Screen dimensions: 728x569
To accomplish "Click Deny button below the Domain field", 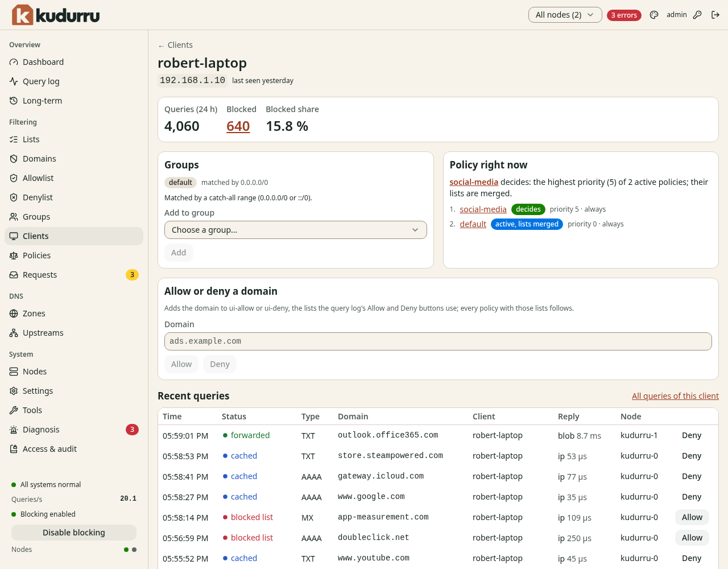I will pos(220,364).
